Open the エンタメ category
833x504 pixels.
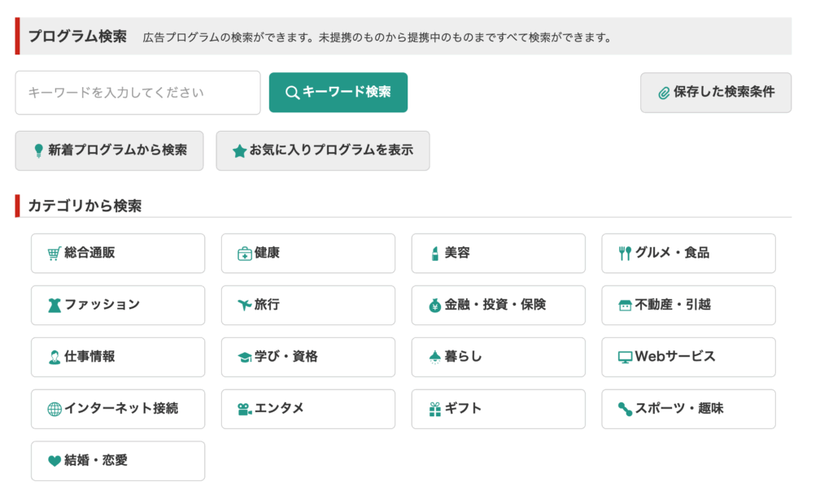click(307, 409)
